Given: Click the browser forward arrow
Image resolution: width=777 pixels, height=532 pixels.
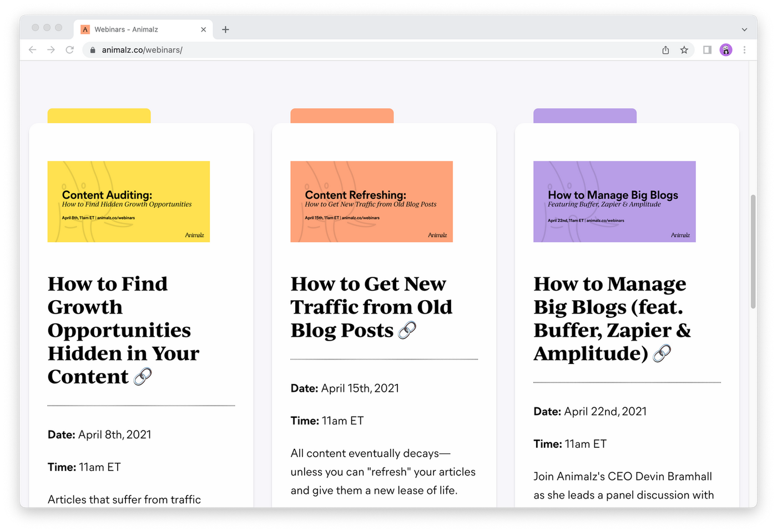Looking at the screenshot, I should point(51,50).
